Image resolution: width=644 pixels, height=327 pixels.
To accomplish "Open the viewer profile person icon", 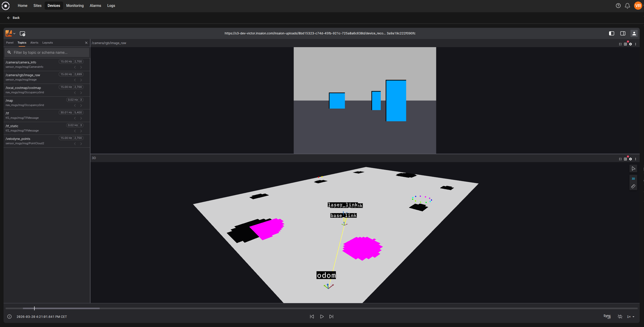I will pyautogui.click(x=634, y=33).
